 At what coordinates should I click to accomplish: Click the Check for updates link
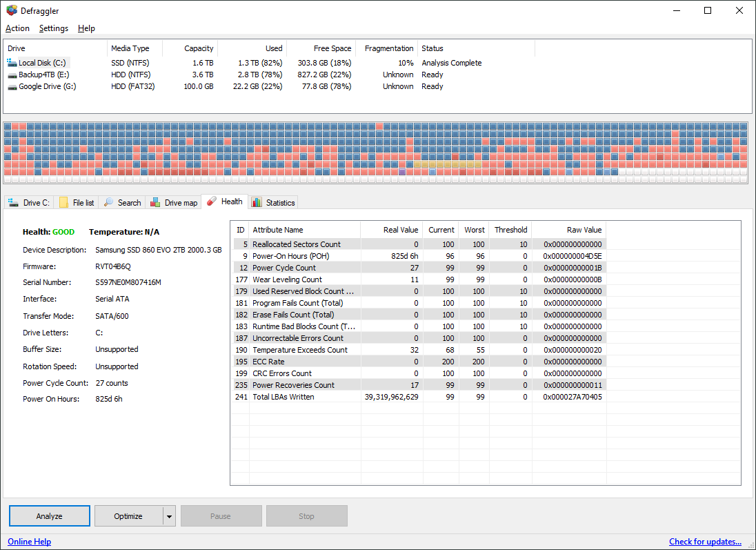tap(705, 541)
